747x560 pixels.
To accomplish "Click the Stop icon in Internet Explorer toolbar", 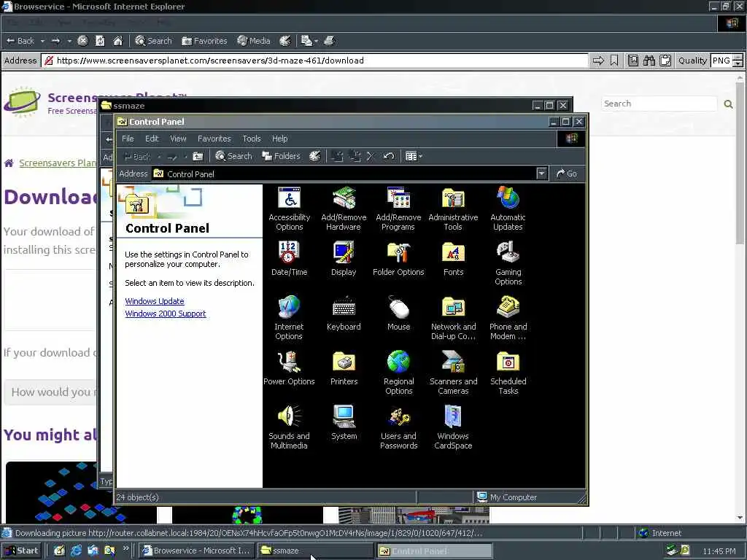I will [x=82, y=41].
